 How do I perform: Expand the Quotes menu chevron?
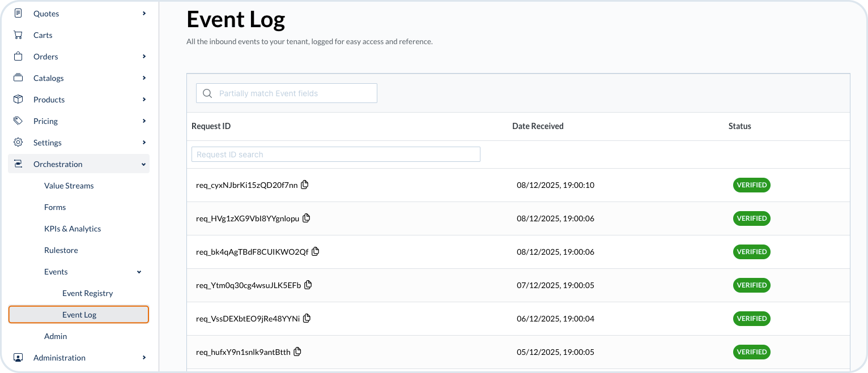(144, 14)
